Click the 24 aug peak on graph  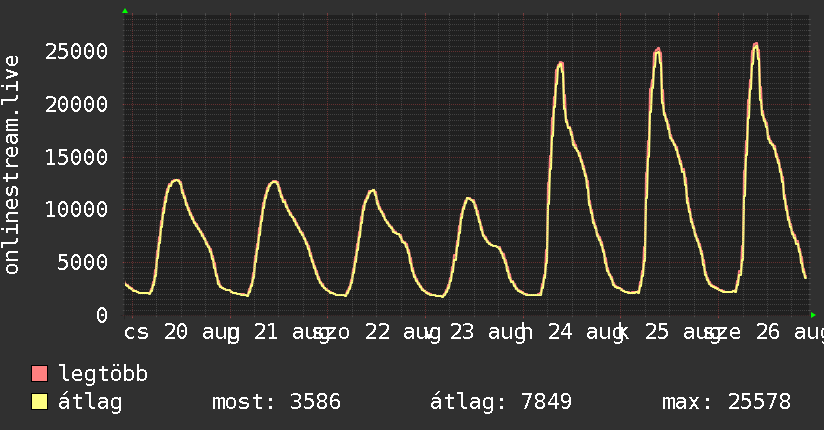pyautogui.click(x=561, y=65)
